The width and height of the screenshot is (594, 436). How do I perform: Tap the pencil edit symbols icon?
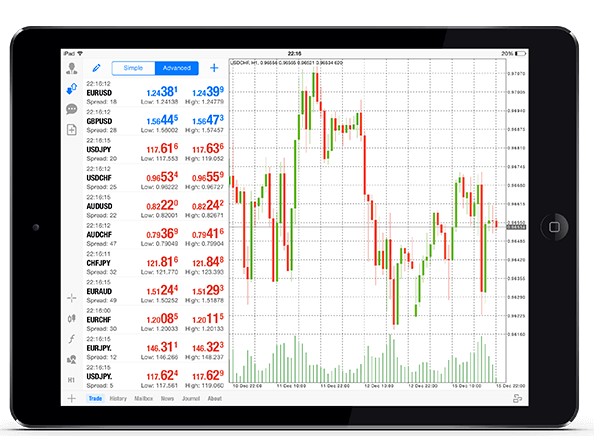tap(97, 68)
